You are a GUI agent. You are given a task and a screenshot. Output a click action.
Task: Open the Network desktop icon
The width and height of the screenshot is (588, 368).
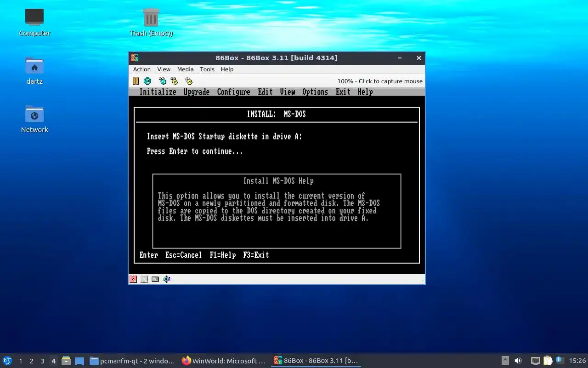point(34,119)
